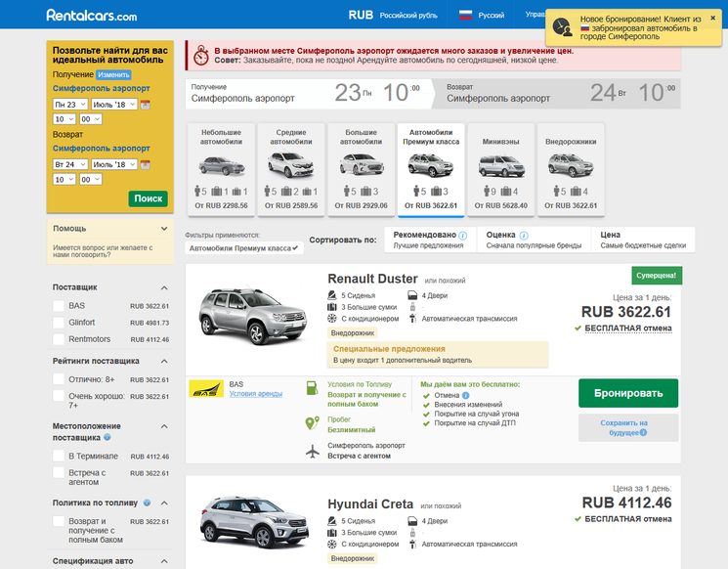
Task: Open the return minutes dropdown
Action: (x=91, y=179)
